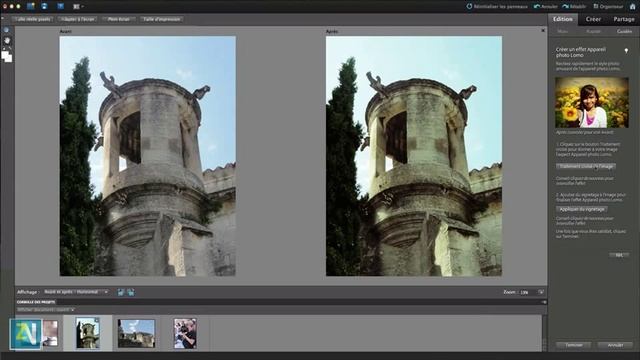Screen dimensions: 640x360
Task: Open the Afficher documents ouverts dropdown
Action: pos(45,310)
